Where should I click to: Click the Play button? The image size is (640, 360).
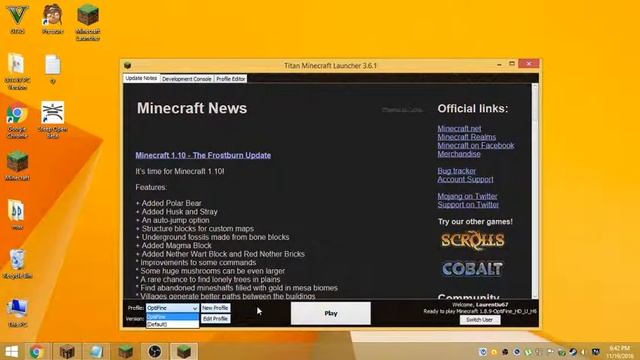331,313
